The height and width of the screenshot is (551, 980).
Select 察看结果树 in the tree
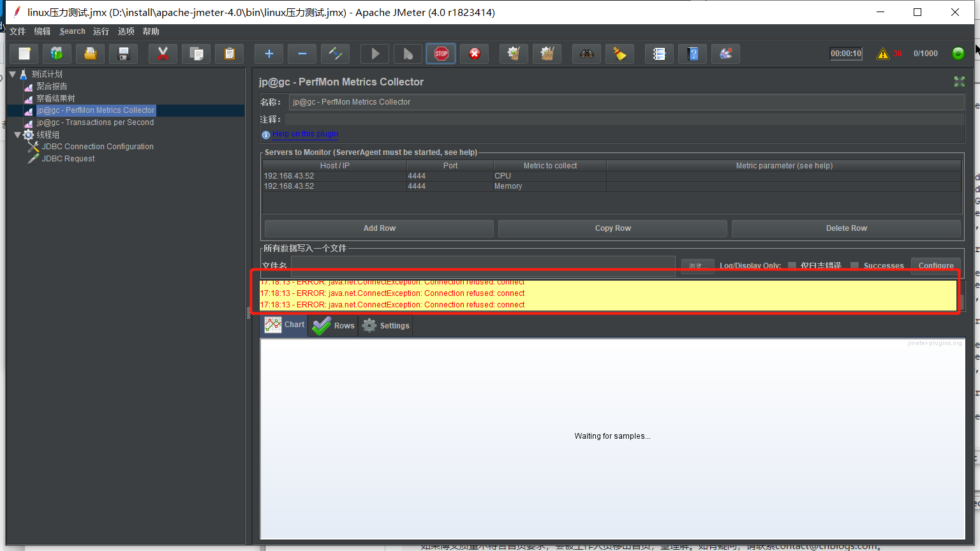pos(56,98)
